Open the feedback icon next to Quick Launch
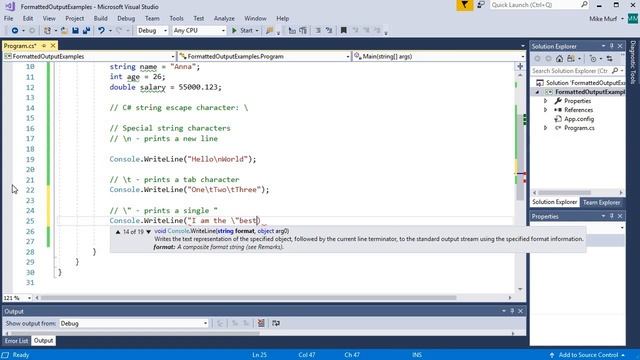 481,5
